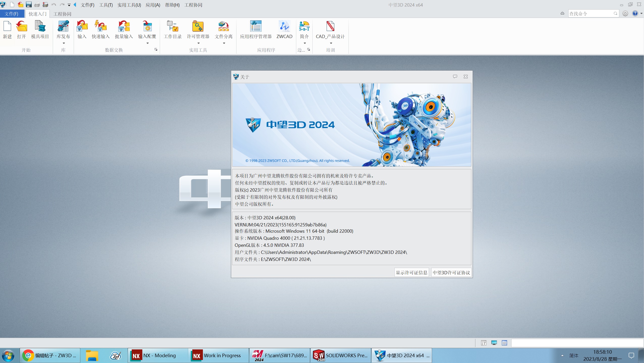
Task: Launch ZWCAD from the ribbon
Action: (x=284, y=30)
